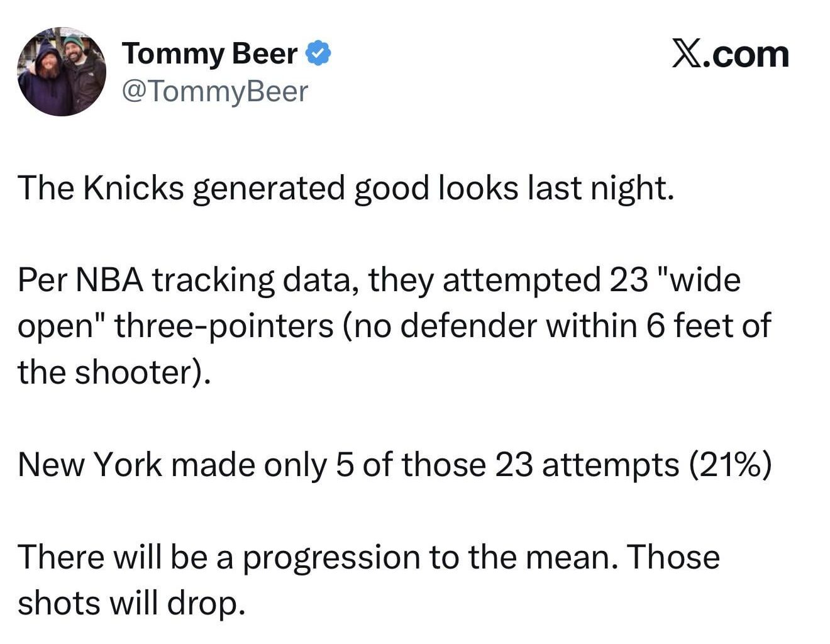Click "New York" in the third paragraph

click(90, 465)
